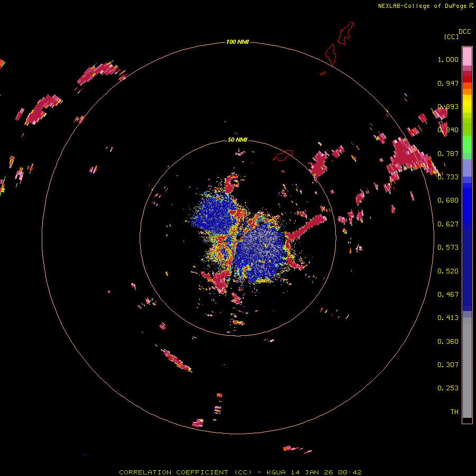The image size is (476, 476).
Task: Click the 0.627 scale value
Action: [448, 224]
